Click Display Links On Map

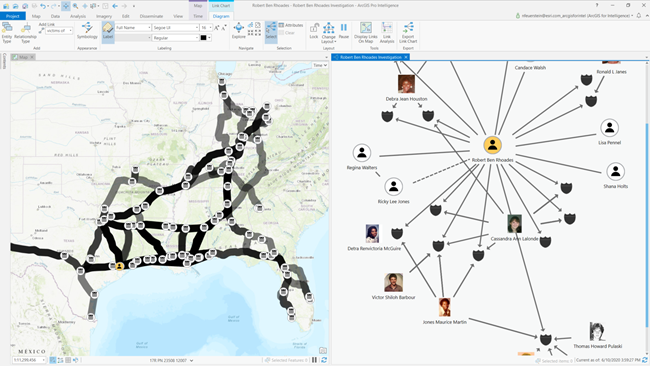pos(366,33)
